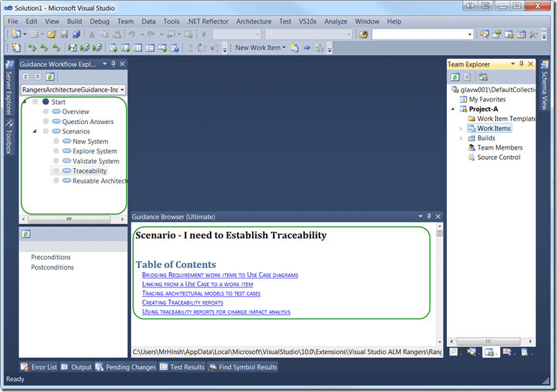Open Creating Traceability reports link
This screenshot has height=392, width=557.
tap(183, 303)
